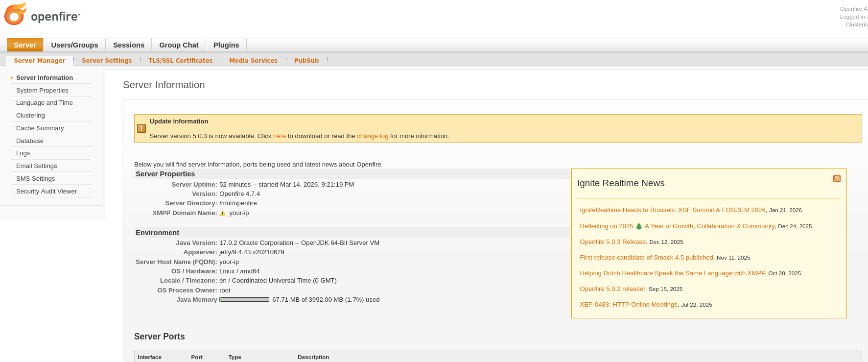Screen dimensions: 868x362
Task: Click the 'jetty/9.4.43.v20210629' appserver value
Action: click(252, 252)
